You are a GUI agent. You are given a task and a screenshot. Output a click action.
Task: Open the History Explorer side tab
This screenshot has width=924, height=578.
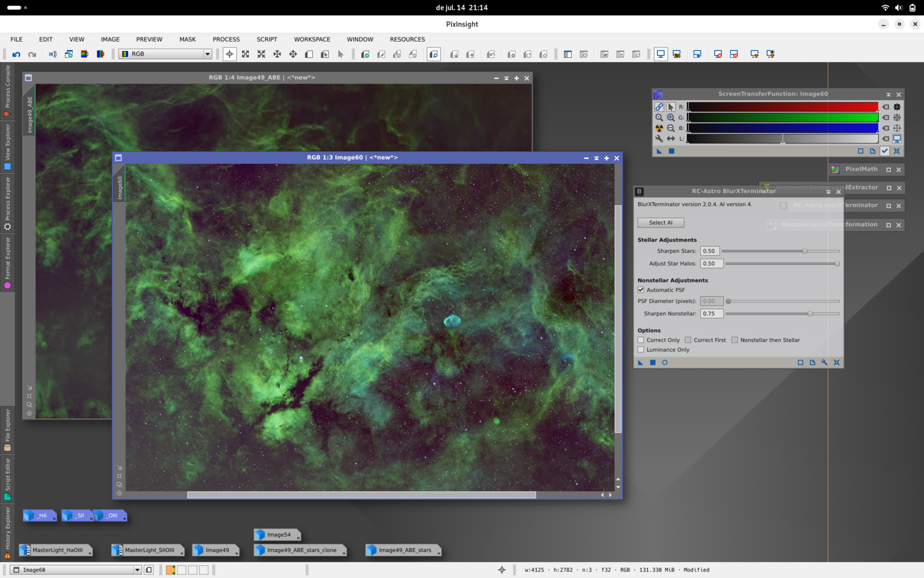[x=7, y=533]
